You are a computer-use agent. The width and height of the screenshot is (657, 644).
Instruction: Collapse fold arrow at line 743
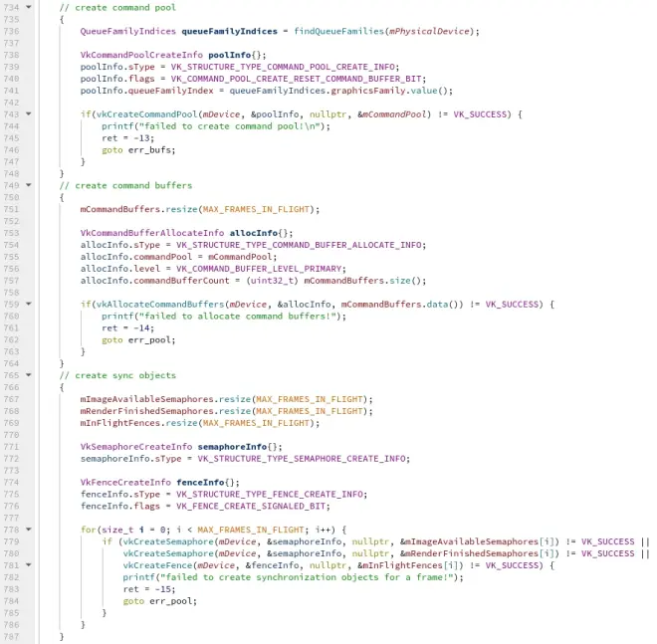[29, 113]
